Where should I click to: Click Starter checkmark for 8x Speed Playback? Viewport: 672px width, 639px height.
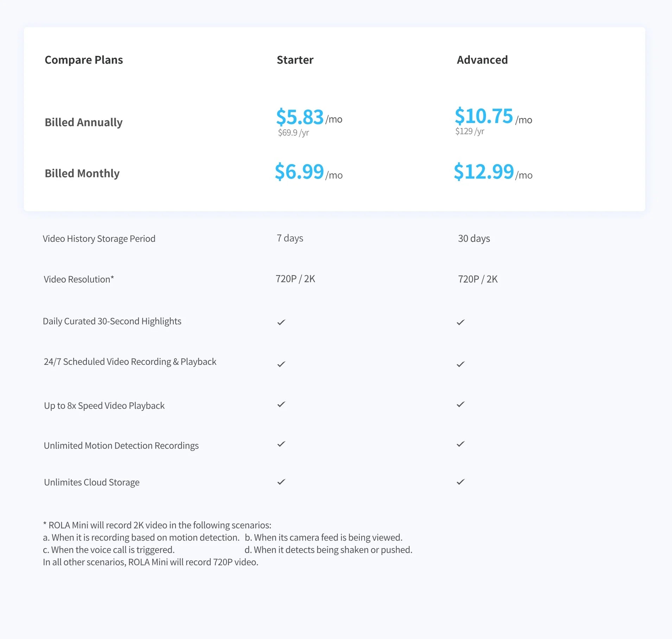(x=281, y=404)
